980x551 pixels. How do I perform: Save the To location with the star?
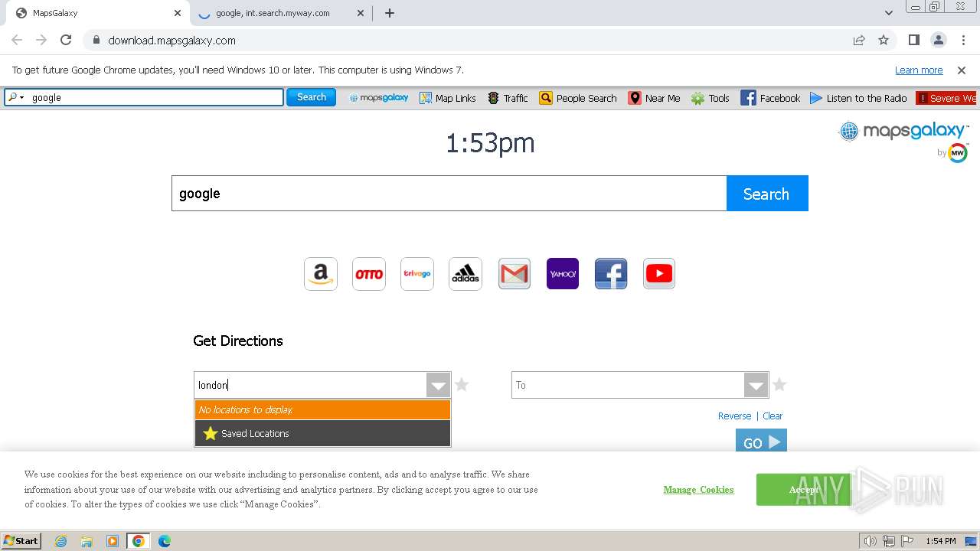779,384
